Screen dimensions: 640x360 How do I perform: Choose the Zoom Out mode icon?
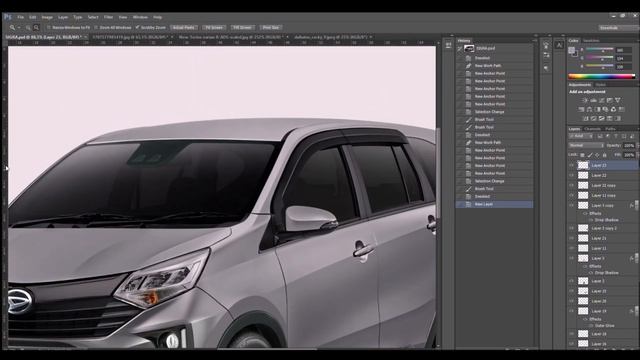pos(36,27)
